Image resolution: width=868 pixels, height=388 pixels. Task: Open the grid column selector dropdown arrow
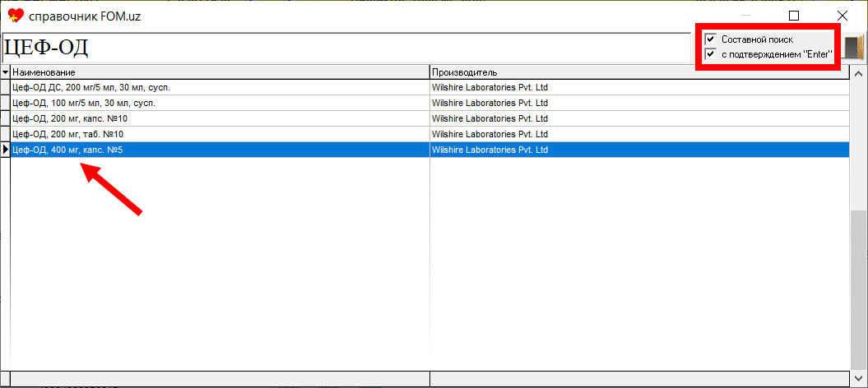[x=5, y=72]
